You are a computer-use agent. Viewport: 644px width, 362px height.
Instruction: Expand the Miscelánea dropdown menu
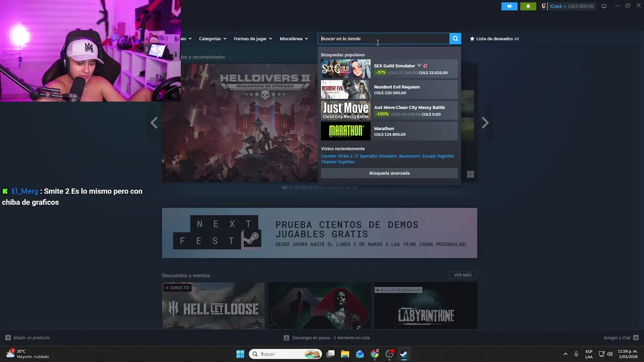[294, 39]
